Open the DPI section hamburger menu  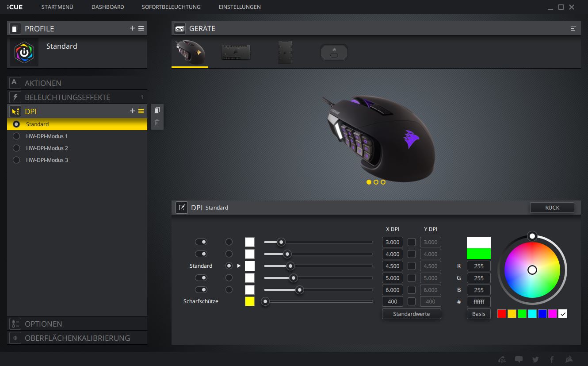pyautogui.click(x=141, y=111)
